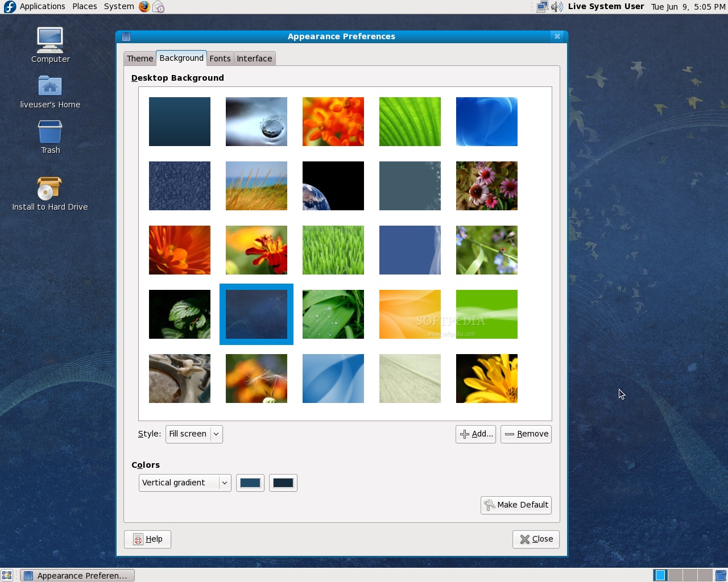Open the Places menu
The image size is (728, 582).
point(84,6)
